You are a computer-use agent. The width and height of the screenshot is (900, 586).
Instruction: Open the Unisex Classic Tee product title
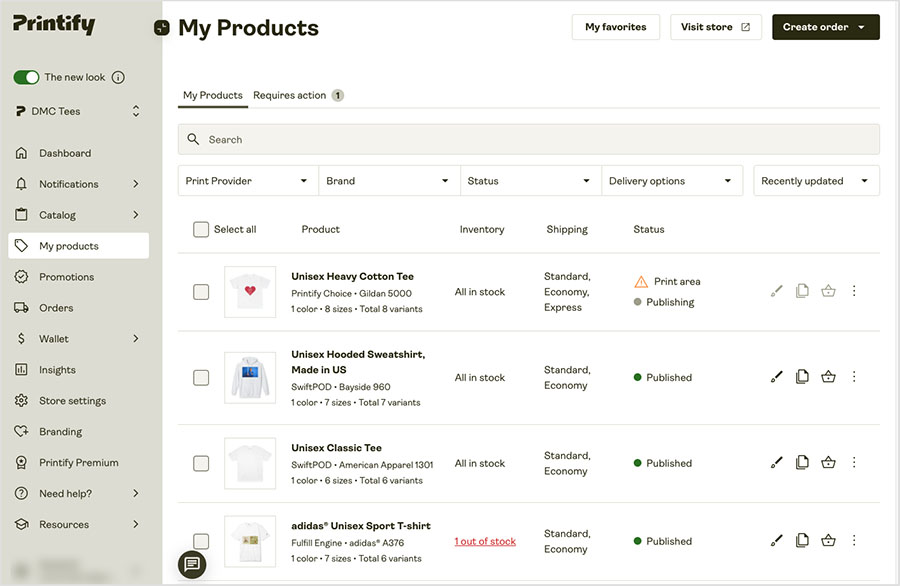click(x=336, y=448)
